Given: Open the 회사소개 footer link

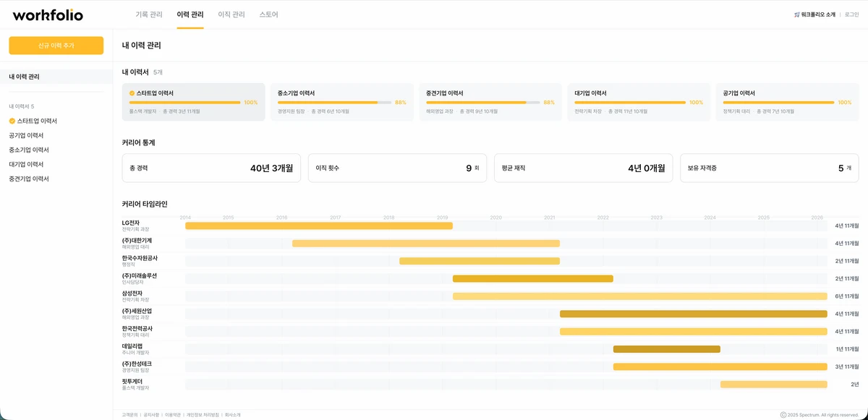Looking at the screenshot, I should point(233,415).
